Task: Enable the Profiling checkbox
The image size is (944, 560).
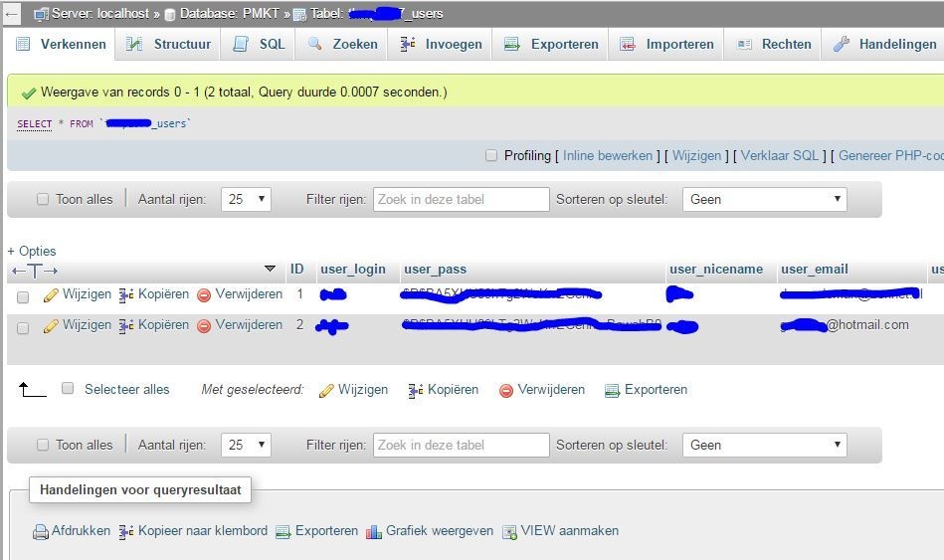Action: coord(491,155)
